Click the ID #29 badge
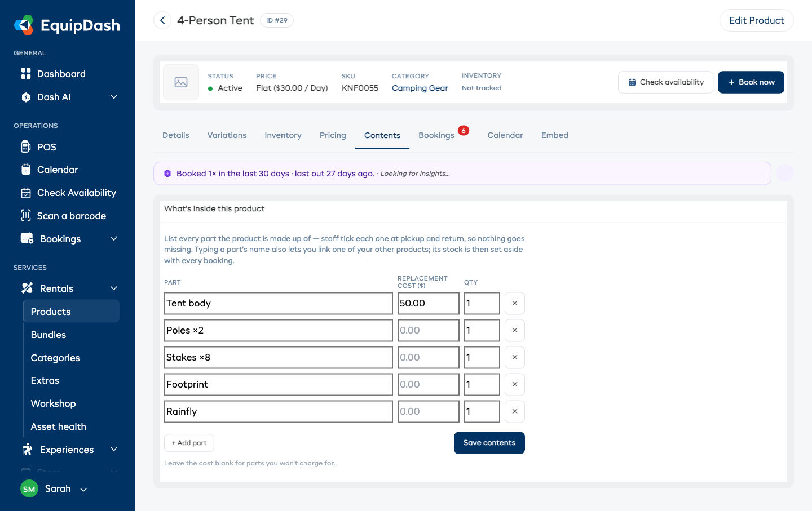This screenshot has height=511, width=812. [x=277, y=20]
